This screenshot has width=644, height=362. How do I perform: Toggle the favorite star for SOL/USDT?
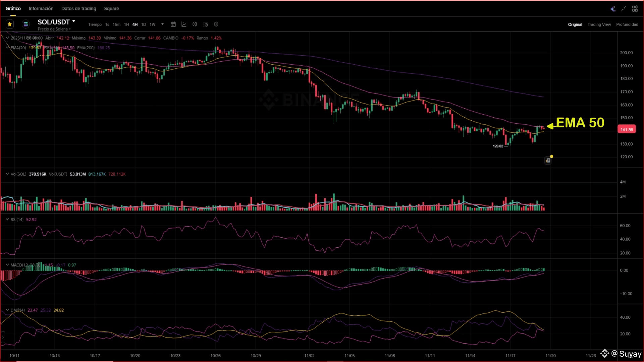tap(10, 24)
